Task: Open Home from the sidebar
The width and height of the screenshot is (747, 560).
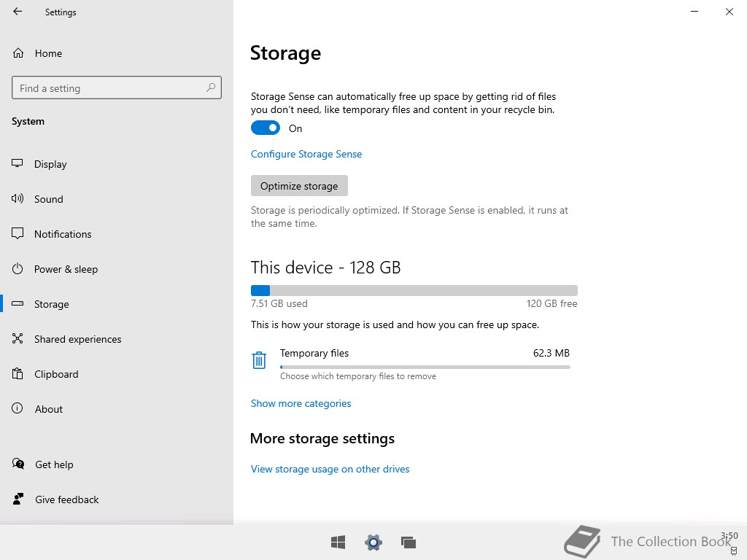Action: pyautogui.click(x=48, y=53)
